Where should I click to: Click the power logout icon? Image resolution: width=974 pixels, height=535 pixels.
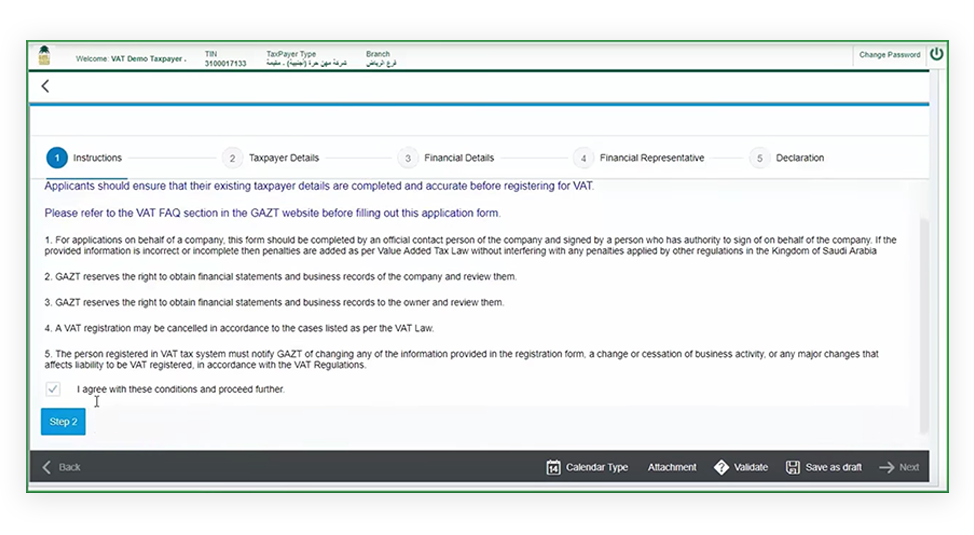936,55
